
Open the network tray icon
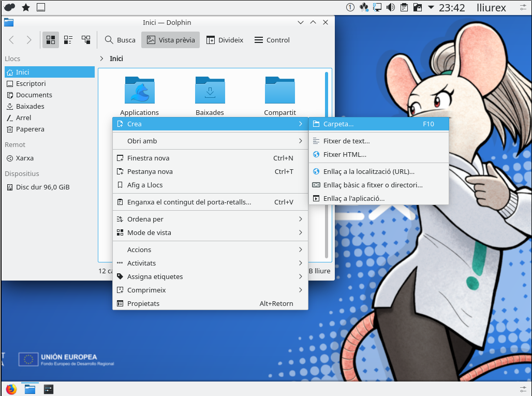pos(377,7)
